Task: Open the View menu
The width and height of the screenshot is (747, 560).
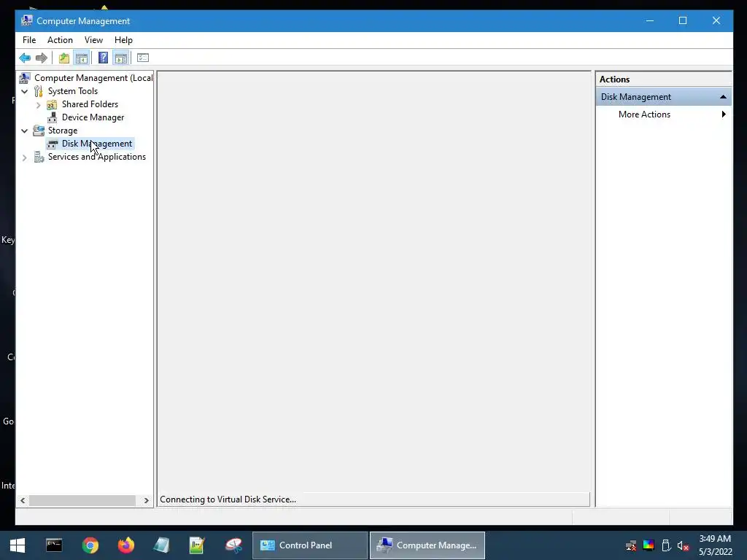Action: [93, 40]
